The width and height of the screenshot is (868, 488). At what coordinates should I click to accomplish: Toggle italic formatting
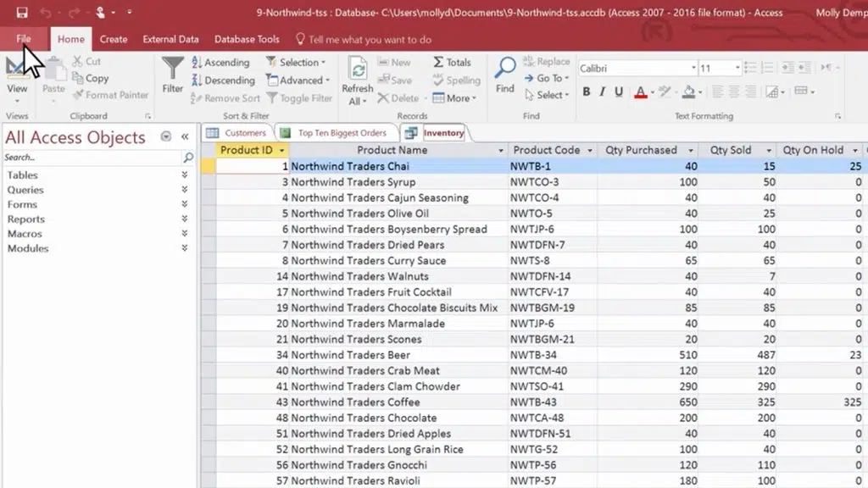[602, 91]
